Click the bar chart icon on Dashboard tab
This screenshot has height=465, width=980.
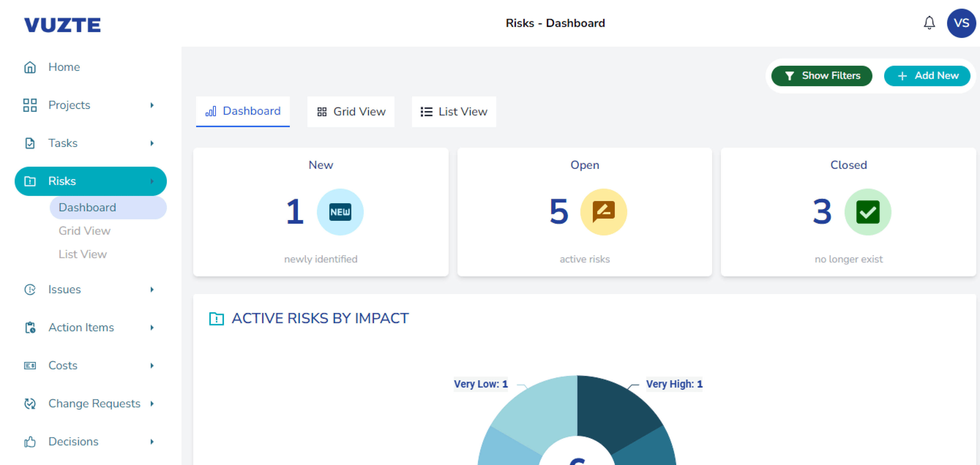211,111
